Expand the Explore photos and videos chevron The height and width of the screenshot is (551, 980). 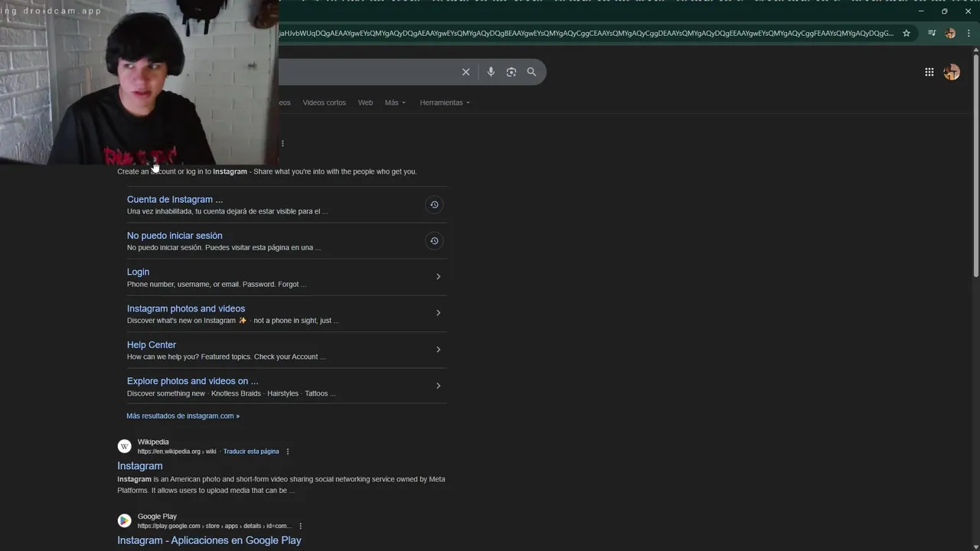click(438, 386)
